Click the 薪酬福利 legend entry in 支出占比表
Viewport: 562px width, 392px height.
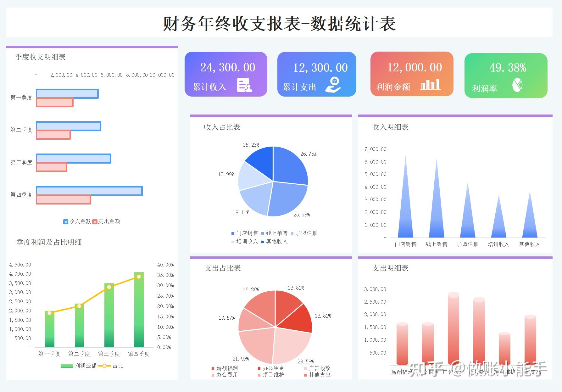pyautogui.click(x=225, y=368)
